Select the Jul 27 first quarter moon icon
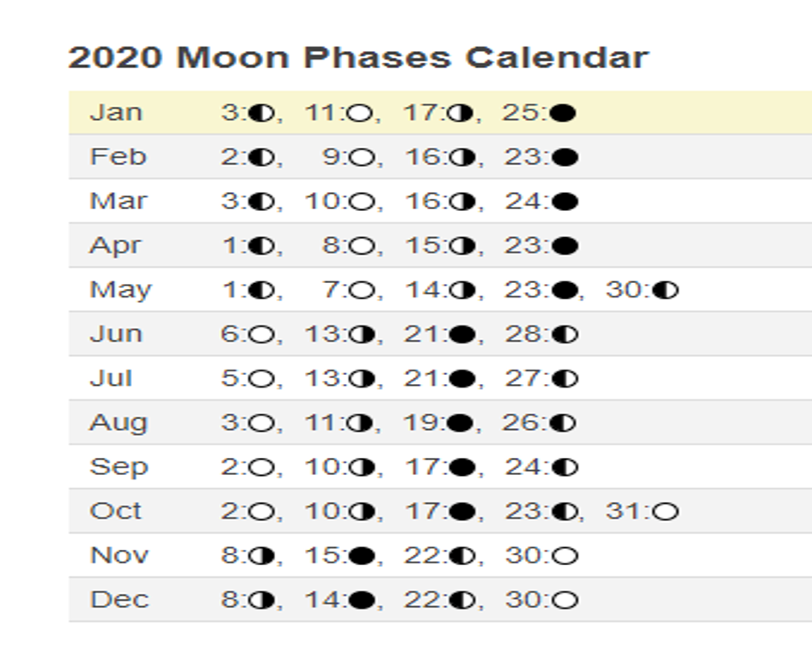Image resolution: width=812 pixels, height=651 pixels. coord(565,378)
